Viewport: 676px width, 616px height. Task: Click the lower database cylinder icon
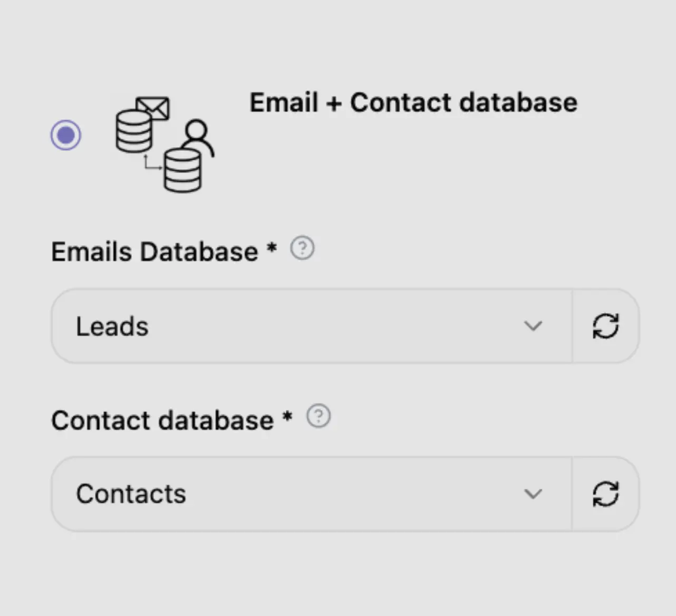click(x=182, y=170)
